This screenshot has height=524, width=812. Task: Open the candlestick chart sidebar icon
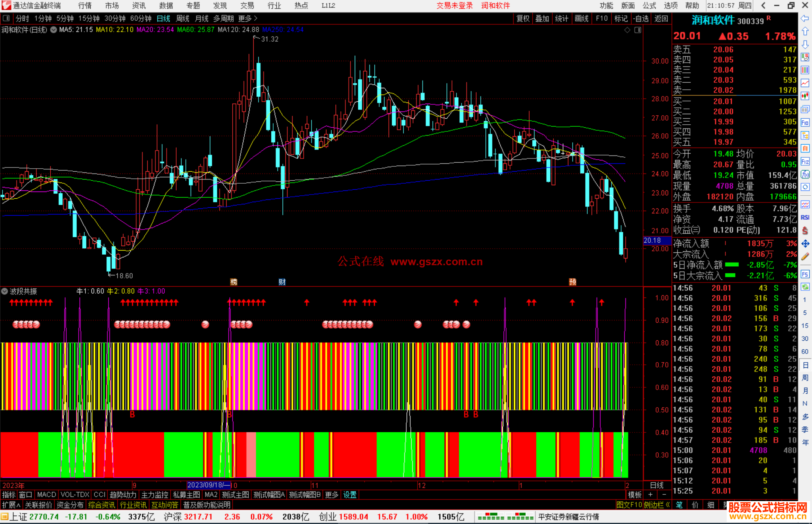pyautogui.click(x=805, y=96)
